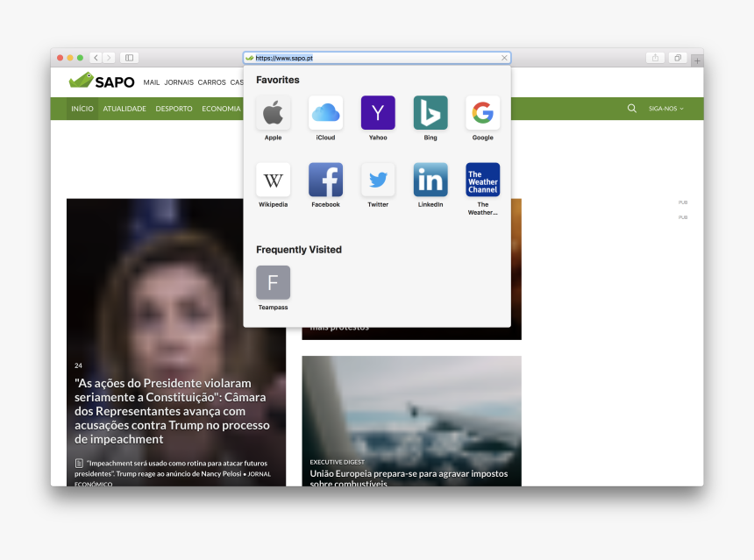Click the Twitter favorite icon
Screen dimensions: 754x560
point(378,180)
